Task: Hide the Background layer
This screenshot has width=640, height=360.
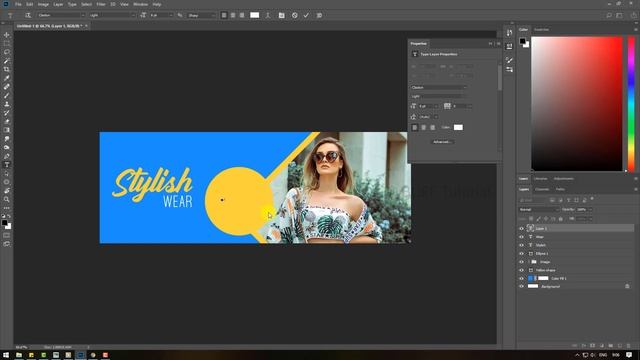Action: [x=521, y=287]
